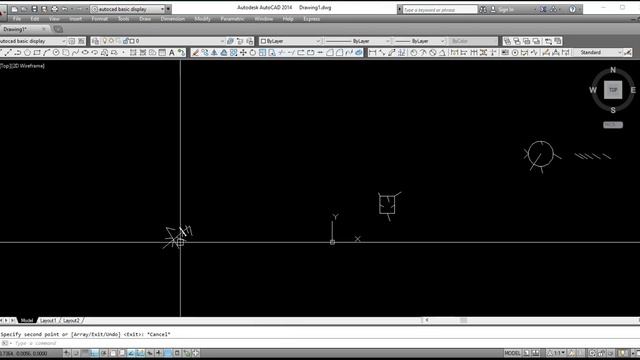Select the Construction Line tool

coord(9,53)
